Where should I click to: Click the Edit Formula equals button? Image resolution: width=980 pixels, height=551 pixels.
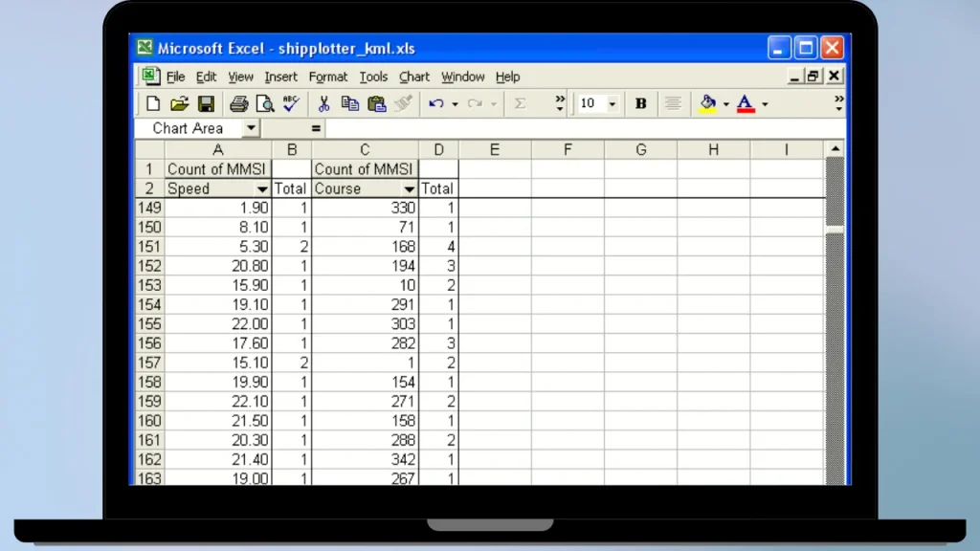pyautogui.click(x=316, y=129)
